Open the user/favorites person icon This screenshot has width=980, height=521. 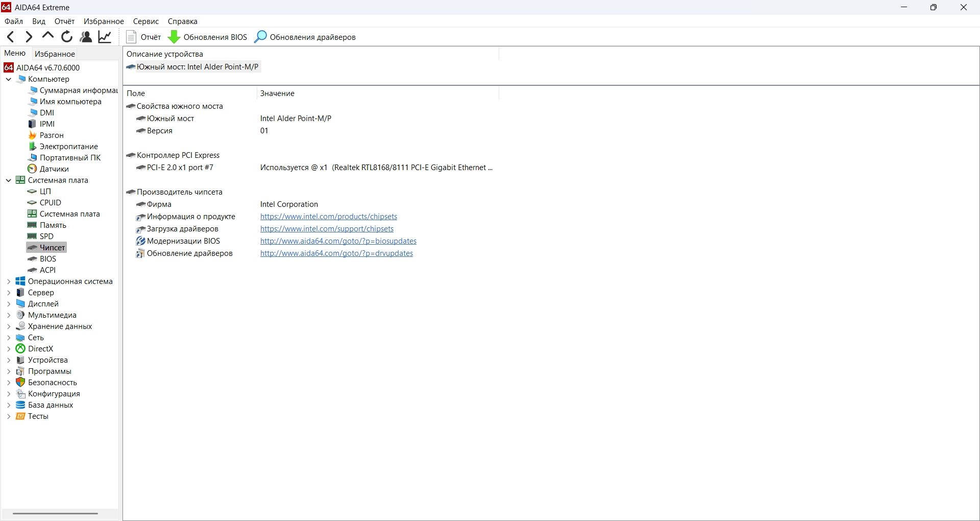click(86, 37)
